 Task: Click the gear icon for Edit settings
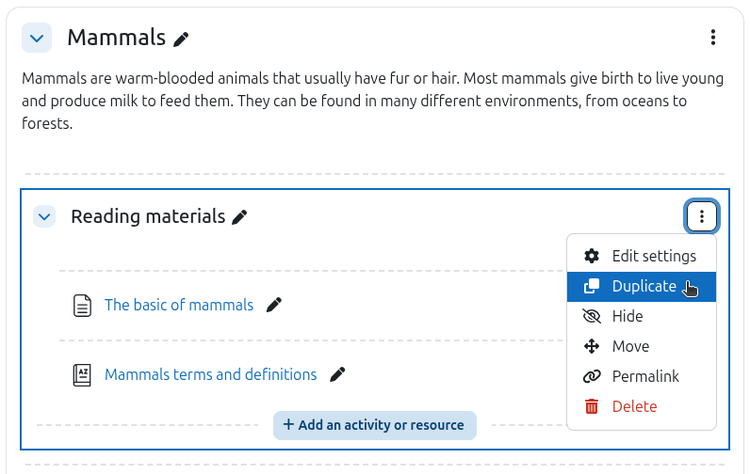click(x=592, y=256)
